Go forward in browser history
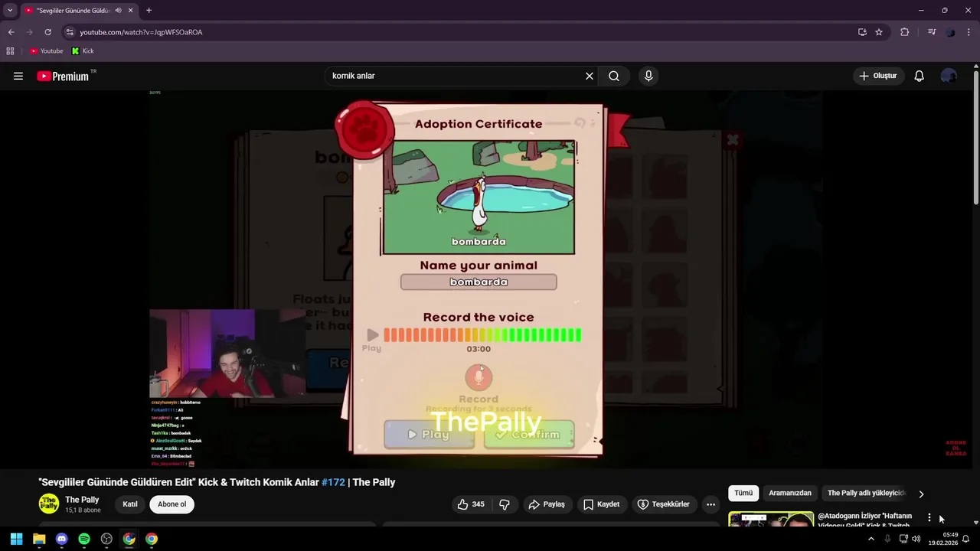 click(x=29, y=32)
